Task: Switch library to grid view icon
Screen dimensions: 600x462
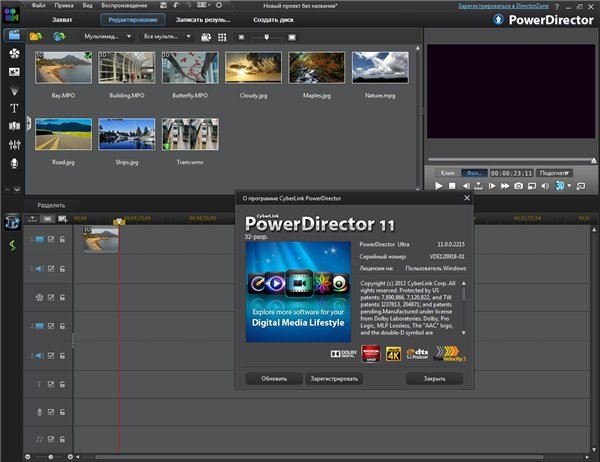Action: [222, 37]
